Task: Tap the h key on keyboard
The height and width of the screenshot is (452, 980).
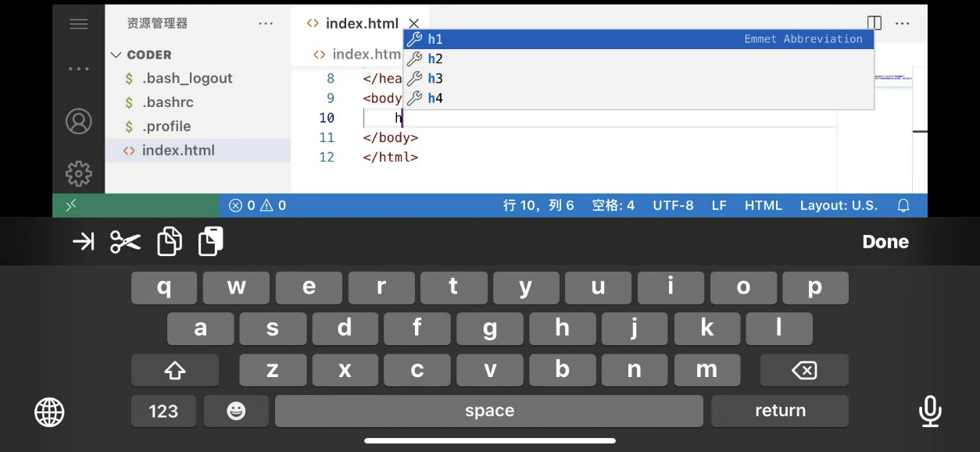Action: (x=562, y=329)
